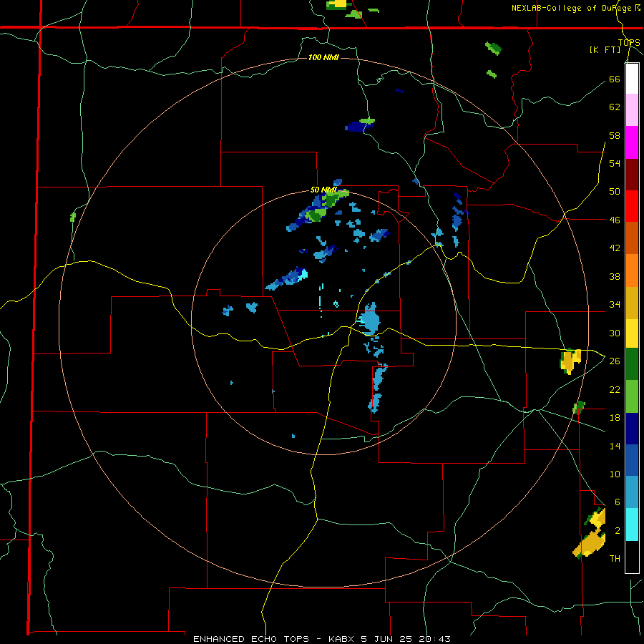Click the "54" legend scale label
This screenshot has height=644, width=644.
[615, 163]
